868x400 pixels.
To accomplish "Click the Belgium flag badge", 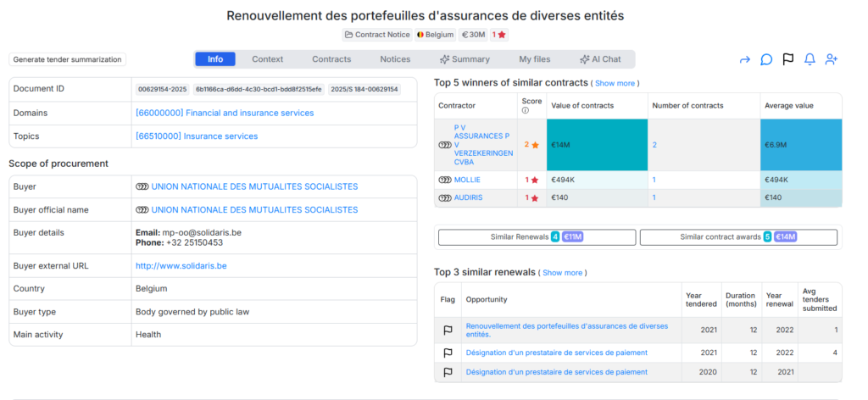I will tap(435, 35).
